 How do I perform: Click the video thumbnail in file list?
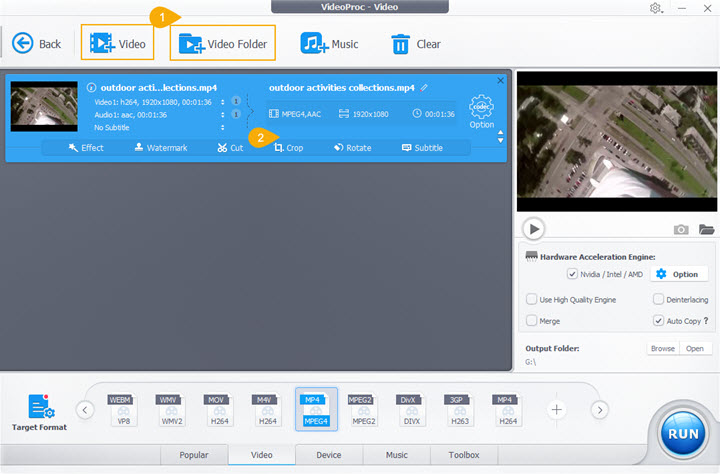pyautogui.click(x=44, y=107)
